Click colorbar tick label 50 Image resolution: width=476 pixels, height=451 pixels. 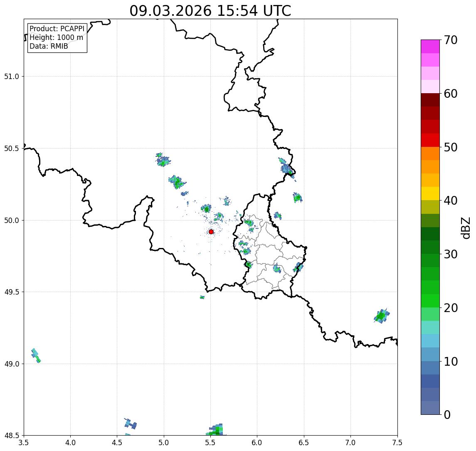[451, 147]
